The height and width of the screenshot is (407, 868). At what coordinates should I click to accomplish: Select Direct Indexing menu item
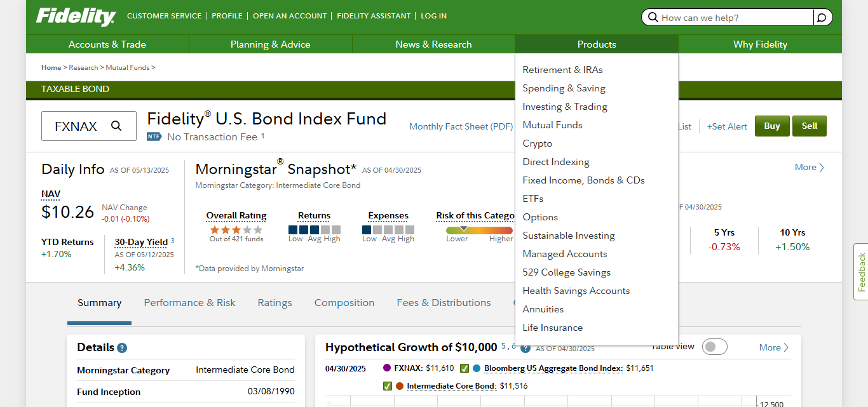(556, 162)
